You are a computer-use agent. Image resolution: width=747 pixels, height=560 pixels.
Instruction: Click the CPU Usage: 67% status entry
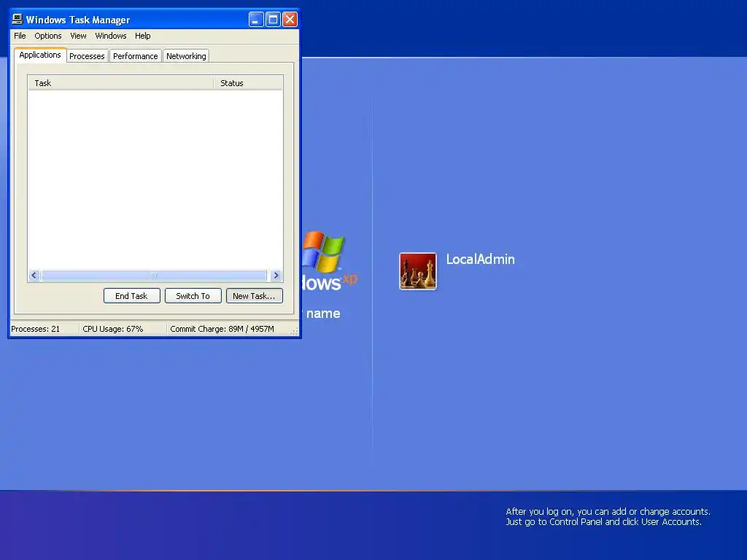coord(123,329)
